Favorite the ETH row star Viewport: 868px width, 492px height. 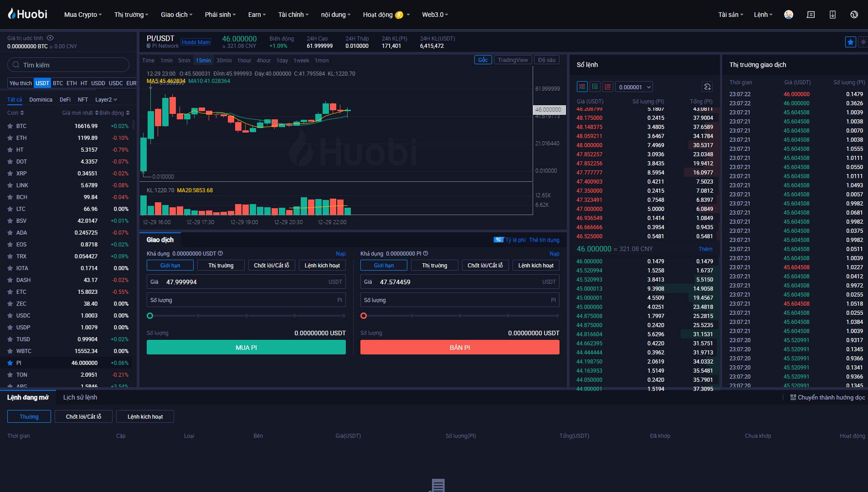(10, 138)
